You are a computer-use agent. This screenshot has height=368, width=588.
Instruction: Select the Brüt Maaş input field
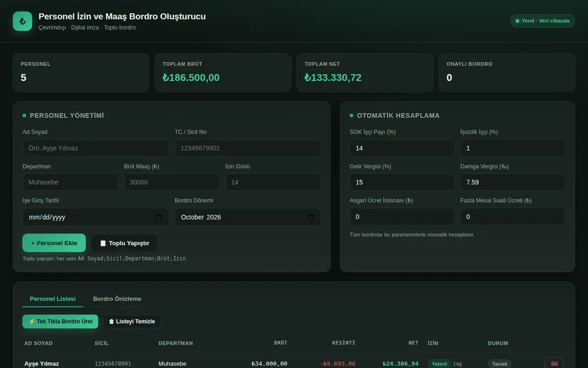coord(171,182)
